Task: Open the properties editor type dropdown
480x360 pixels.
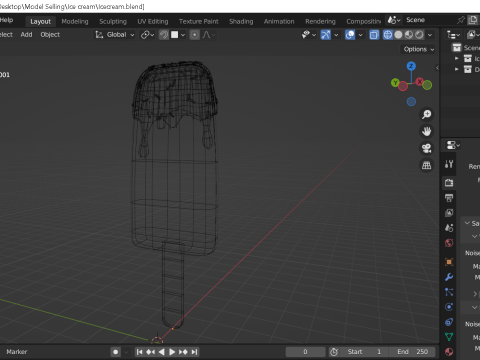Action: 453,145
